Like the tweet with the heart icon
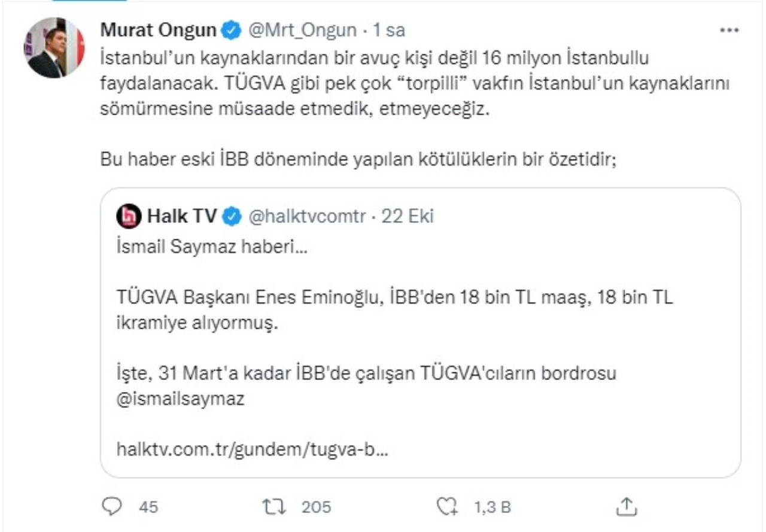The image size is (766, 532). tap(446, 507)
